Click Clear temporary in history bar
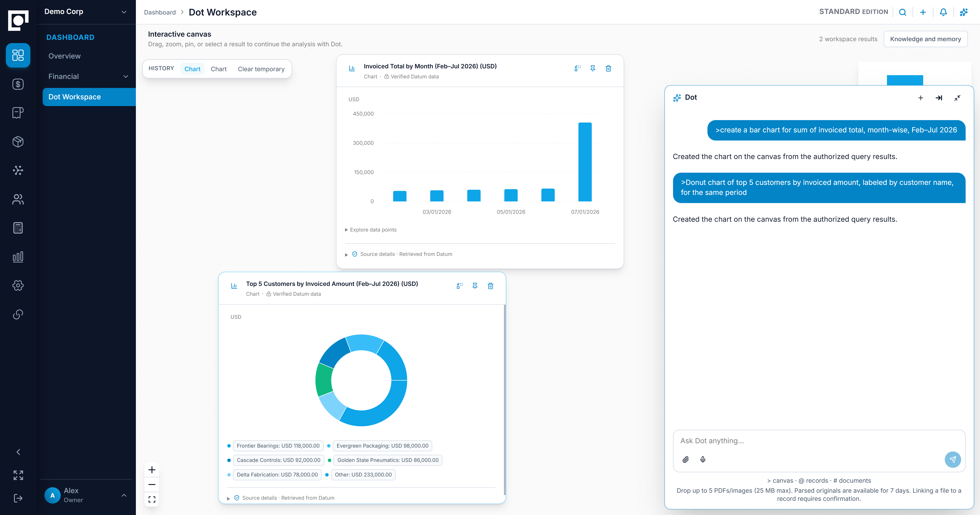This screenshot has height=515, width=980. (x=261, y=69)
